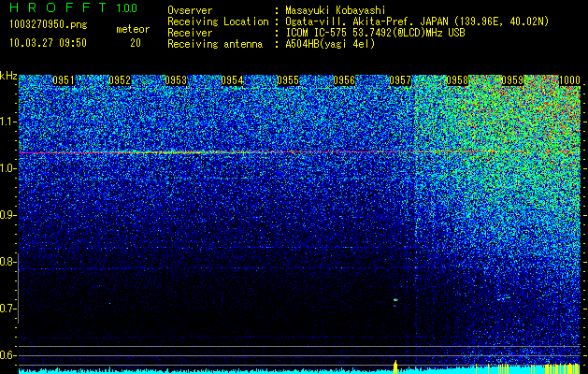588x374 pixels.
Task: Click the Receiver field label
Action: [190, 33]
